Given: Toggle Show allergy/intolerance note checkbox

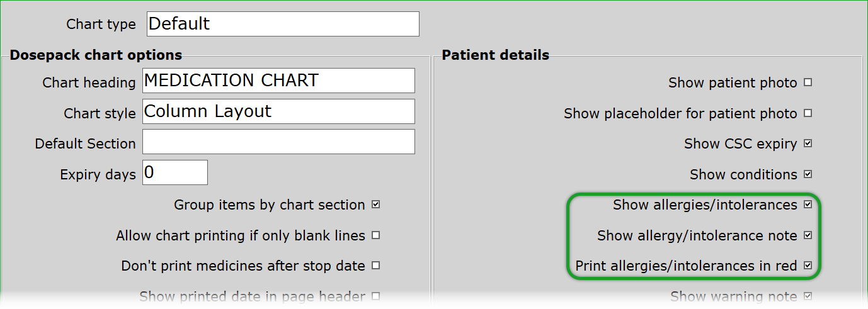Looking at the screenshot, I should [x=808, y=235].
